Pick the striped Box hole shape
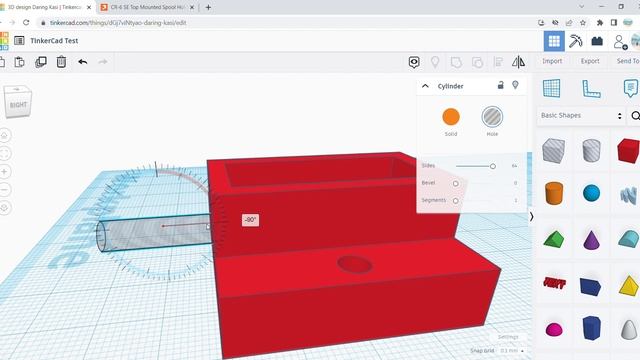Screen dimensions: 640x360 [553, 151]
